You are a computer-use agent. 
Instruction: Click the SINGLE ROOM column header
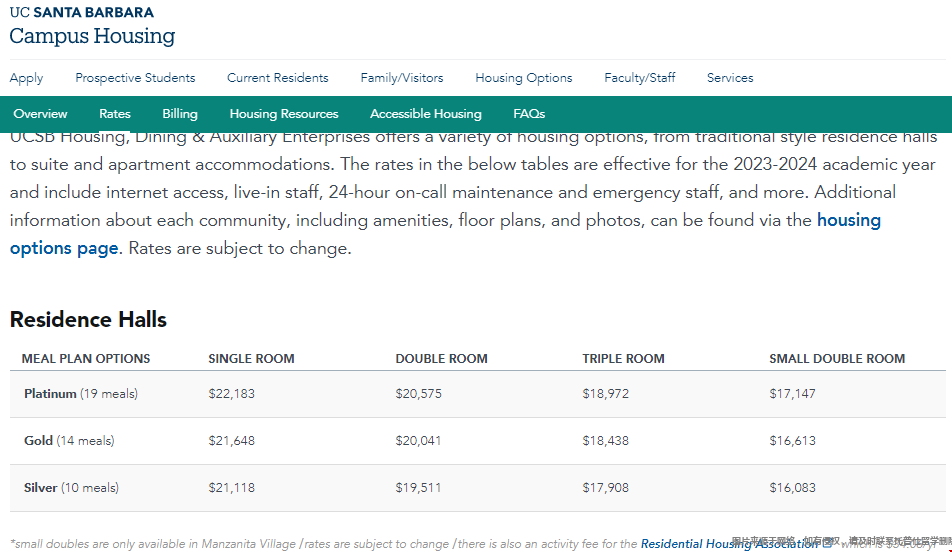251,358
